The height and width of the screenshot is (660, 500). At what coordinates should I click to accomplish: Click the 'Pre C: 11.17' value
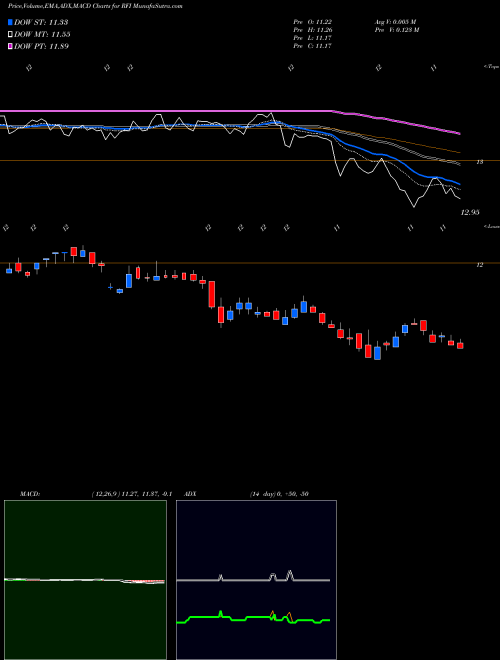click(x=312, y=46)
